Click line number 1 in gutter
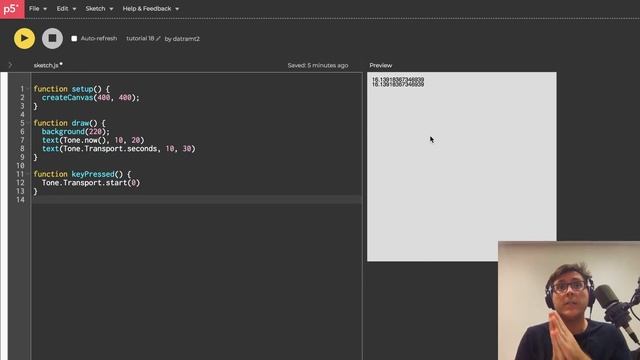 tap(22, 89)
